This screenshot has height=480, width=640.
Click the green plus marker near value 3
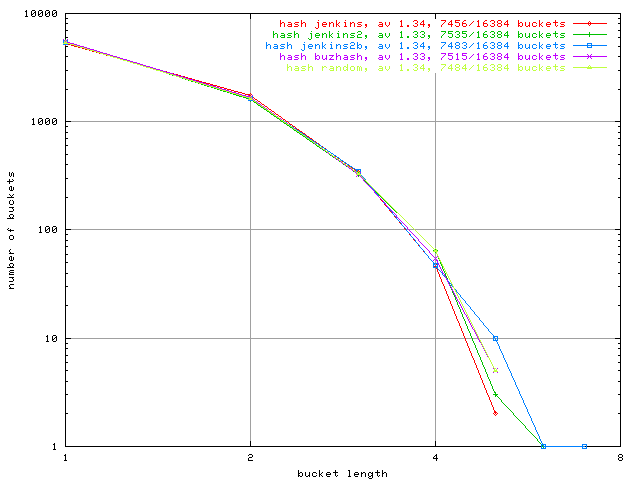496,395
